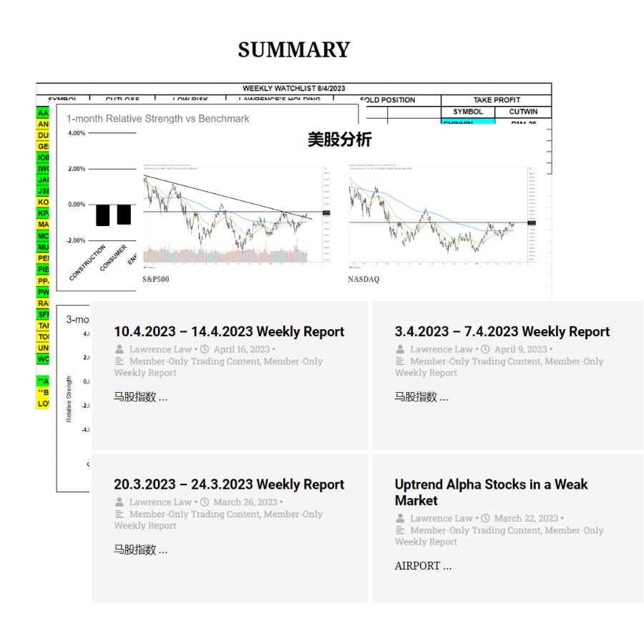The height and width of the screenshot is (644, 644).
Task: Click clock icon beside April 16, 2023
Action: tap(205, 349)
